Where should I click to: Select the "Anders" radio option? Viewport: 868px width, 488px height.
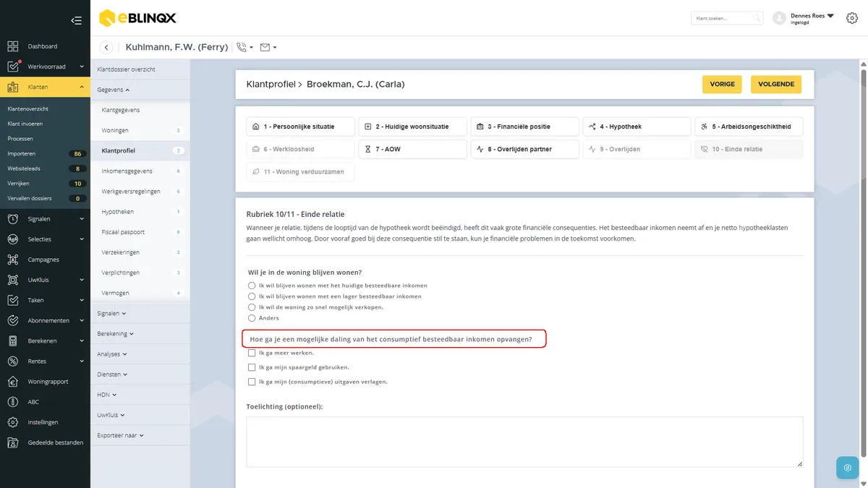252,318
